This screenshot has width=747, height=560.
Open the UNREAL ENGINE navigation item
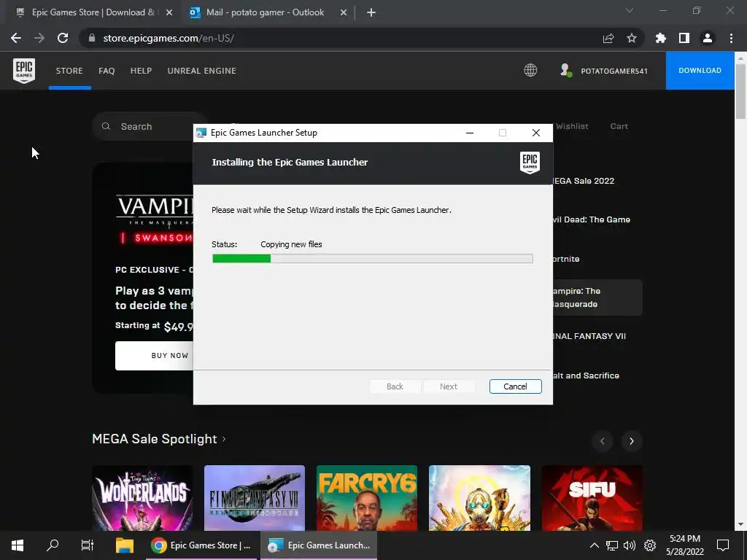coord(202,71)
